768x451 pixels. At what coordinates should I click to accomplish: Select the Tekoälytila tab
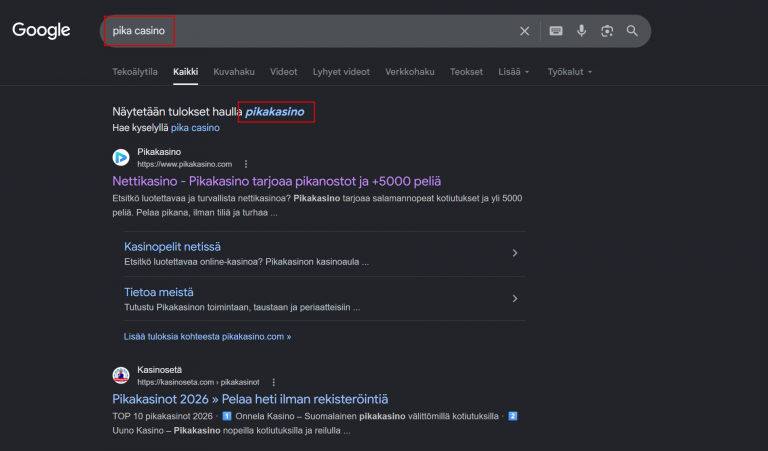[135, 72]
